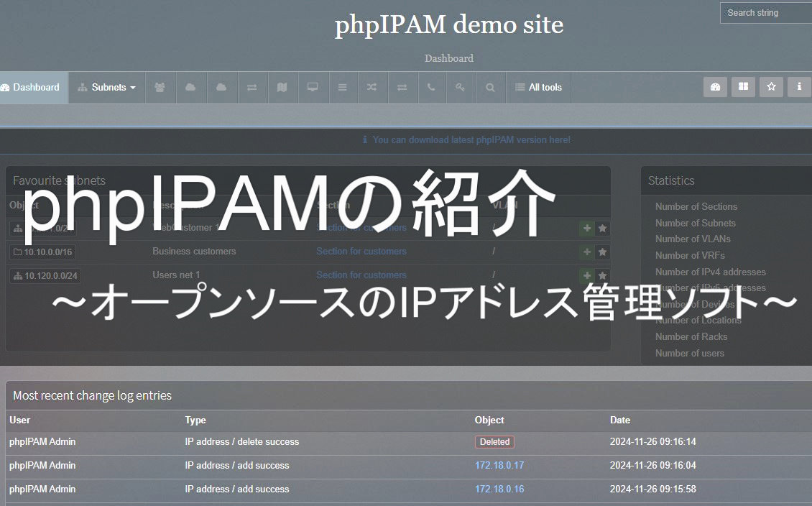Click the dashboard gauge button at right
812x506 pixels.
coord(715,87)
